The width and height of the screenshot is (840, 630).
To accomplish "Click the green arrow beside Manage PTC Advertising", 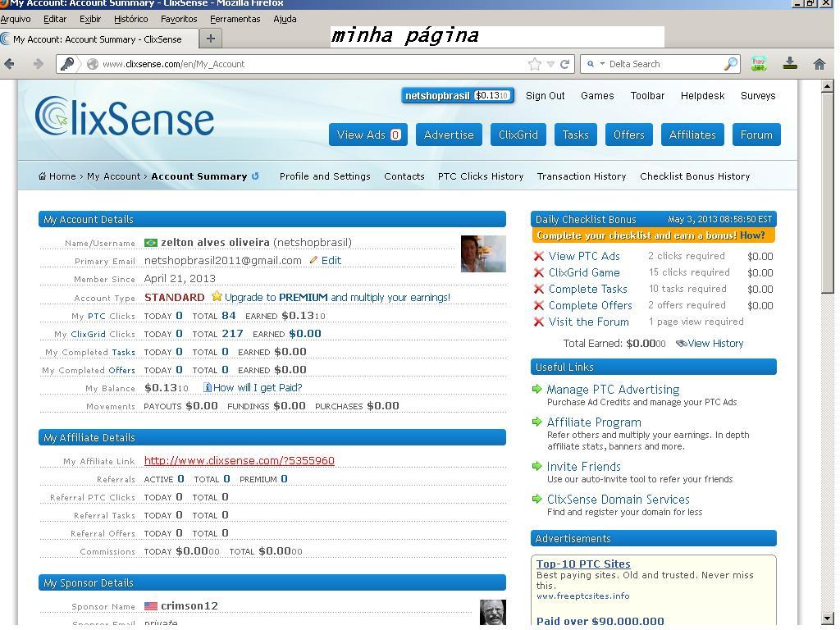I will [x=536, y=389].
